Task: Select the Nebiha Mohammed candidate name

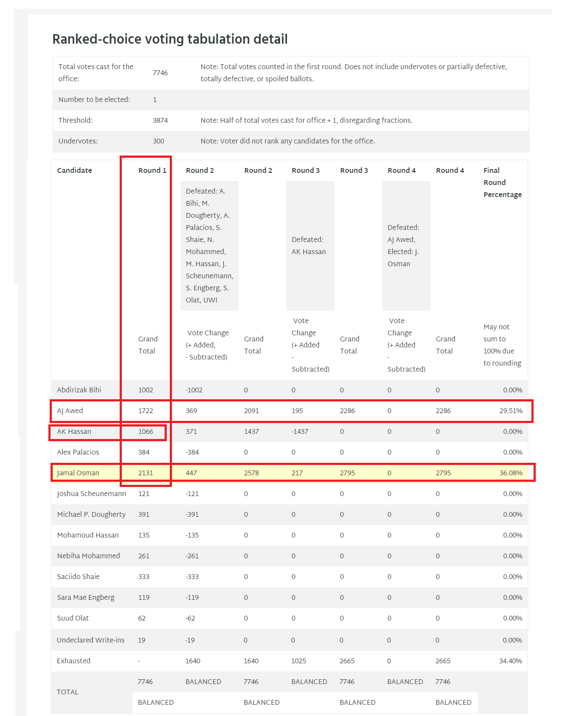Action: click(89, 556)
